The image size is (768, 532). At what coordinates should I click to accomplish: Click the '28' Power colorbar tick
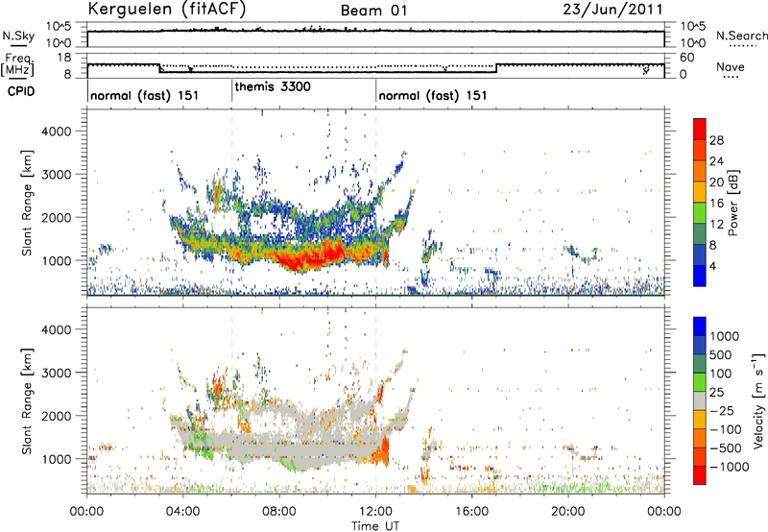point(716,140)
